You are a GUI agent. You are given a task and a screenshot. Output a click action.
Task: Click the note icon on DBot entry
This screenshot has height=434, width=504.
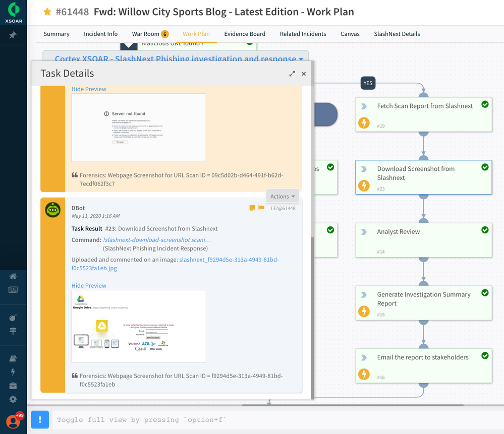coord(252,208)
